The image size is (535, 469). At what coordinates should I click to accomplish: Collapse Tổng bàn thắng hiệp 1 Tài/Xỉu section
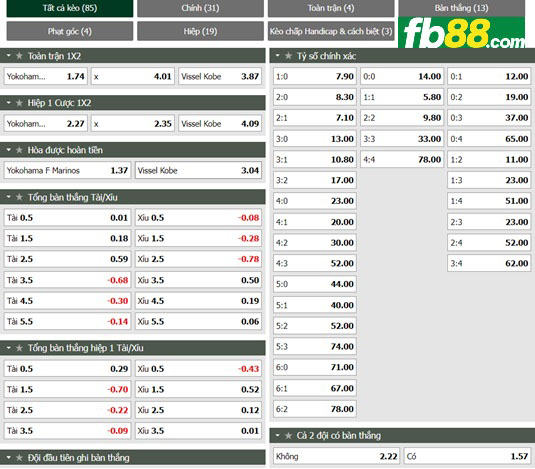pos(9,348)
